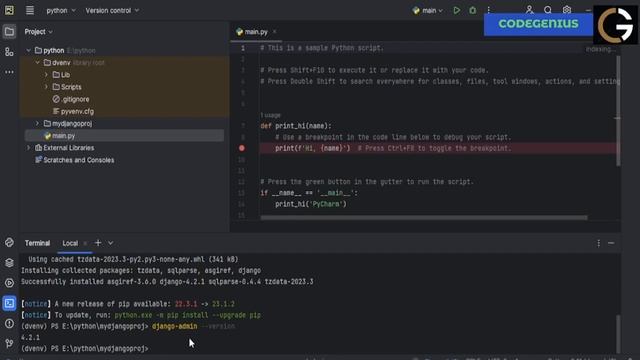Open the Version control dropdown

tap(112, 11)
